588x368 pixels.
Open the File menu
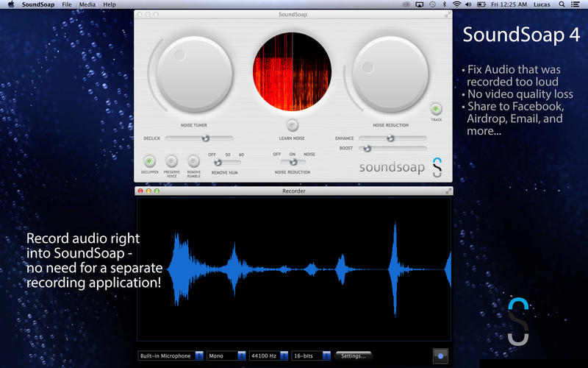pos(67,4)
